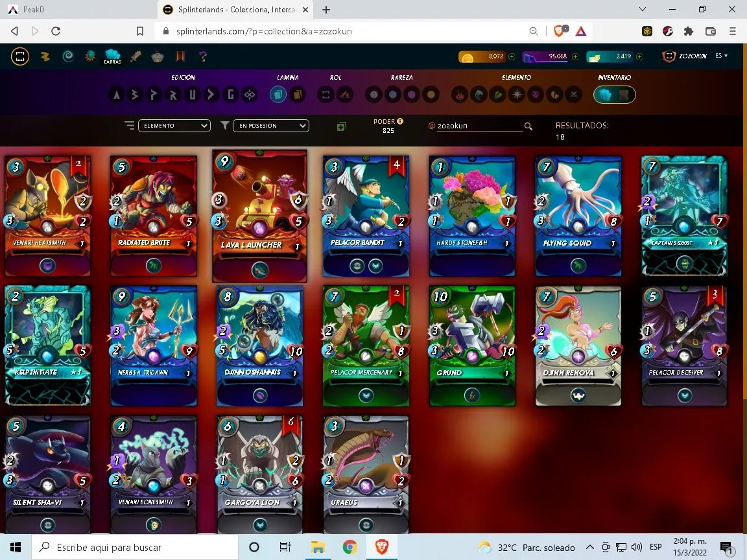Select rare blue rarity swatch
Screen dimensions: 747x560
(x=393, y=94)
